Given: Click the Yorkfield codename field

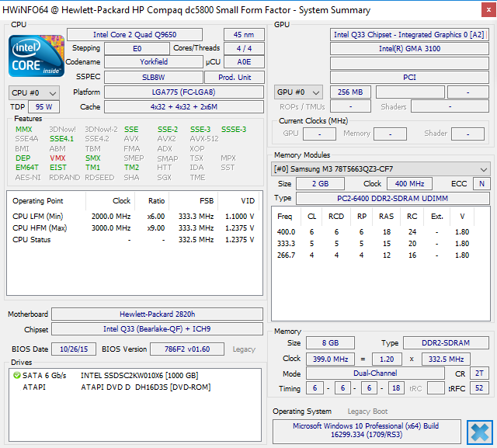Looking at the screenshot, I should tap(154, 62).
